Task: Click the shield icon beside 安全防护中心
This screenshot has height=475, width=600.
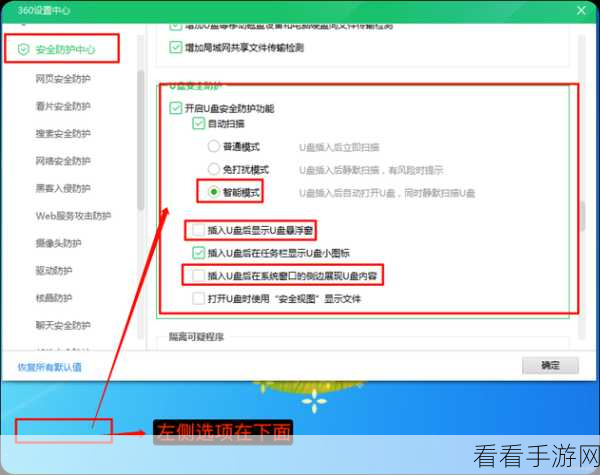Action: [23, 49]
